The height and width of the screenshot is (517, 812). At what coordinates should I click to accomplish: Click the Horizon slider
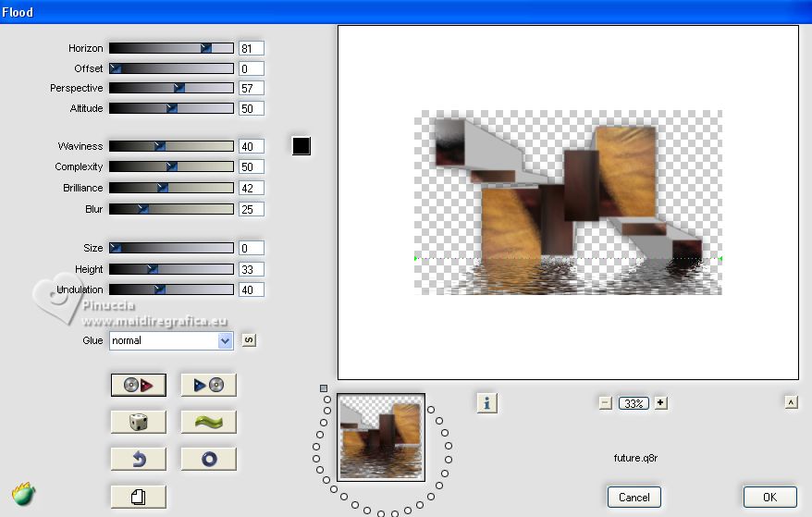pyautogui.click(x=171, y=48)
